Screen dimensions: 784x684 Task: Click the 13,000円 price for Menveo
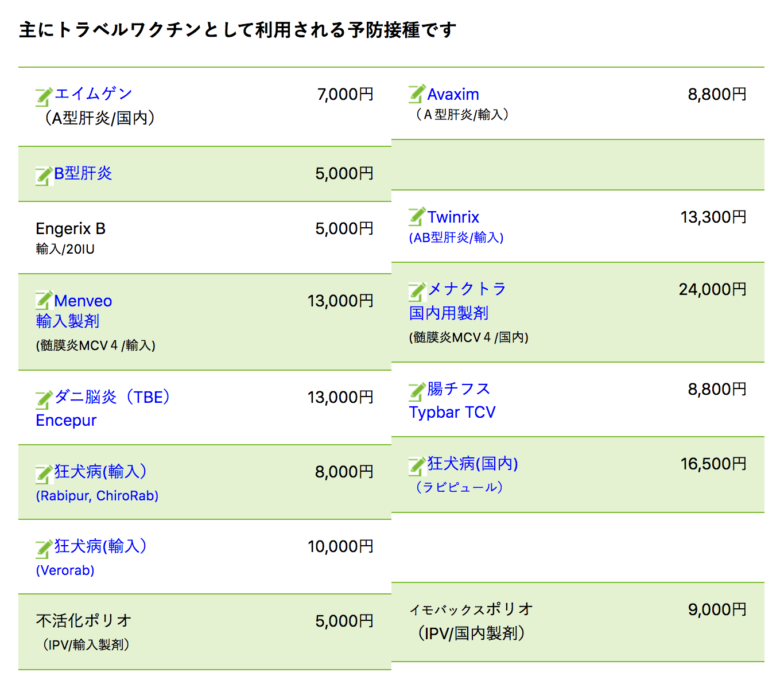pos(340,301)
